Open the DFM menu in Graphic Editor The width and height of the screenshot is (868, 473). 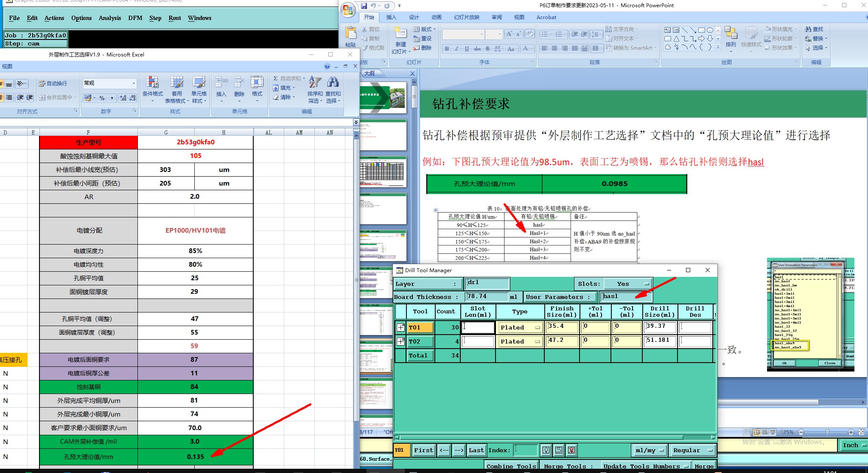pyautogui.click(x=135, y=18)
